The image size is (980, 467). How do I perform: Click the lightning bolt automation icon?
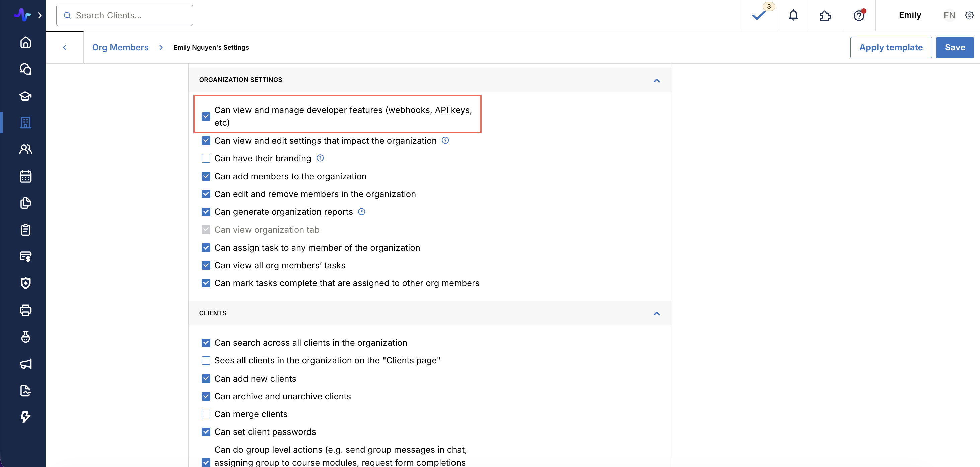[25, 417]
